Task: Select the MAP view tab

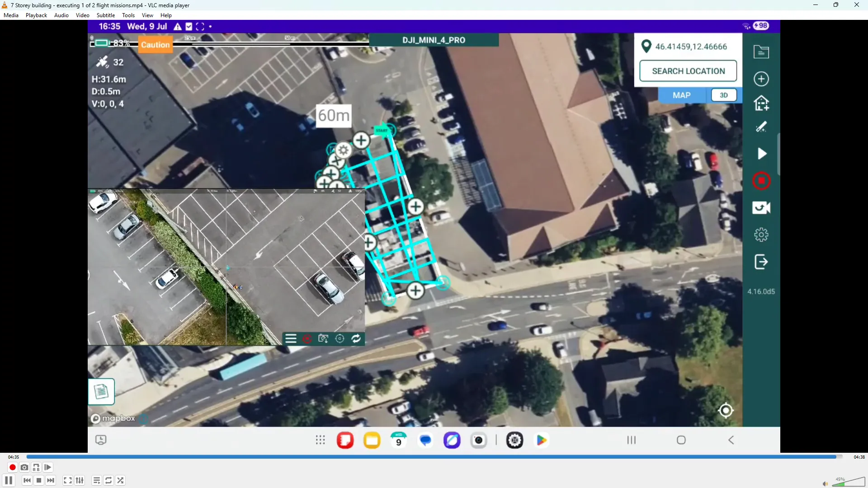Action: [681, 95]
